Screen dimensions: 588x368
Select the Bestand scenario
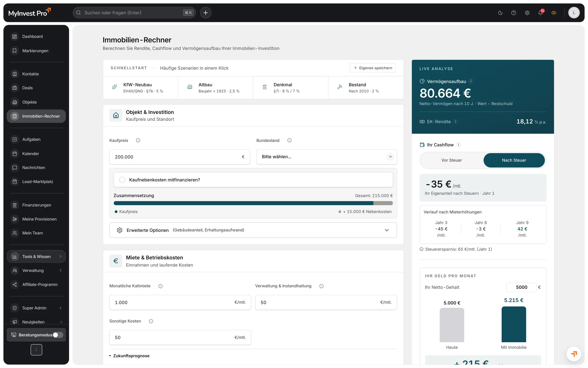(x=366, y=88)
